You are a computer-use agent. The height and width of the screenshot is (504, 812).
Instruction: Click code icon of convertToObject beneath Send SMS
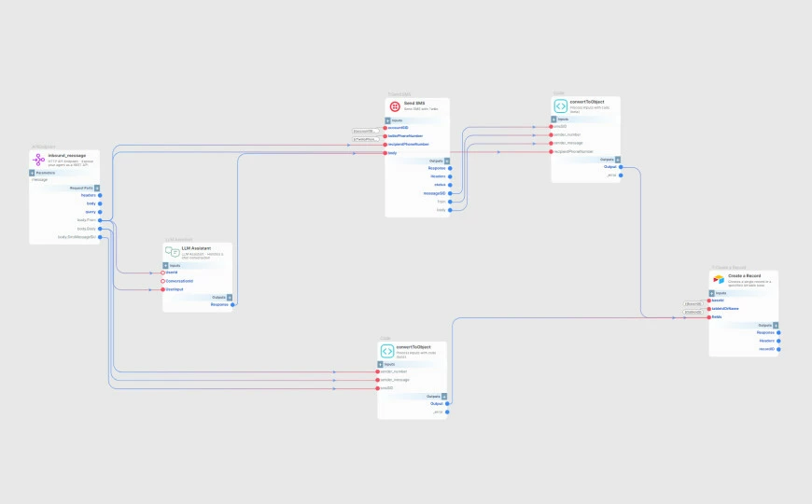click(386, 351)
